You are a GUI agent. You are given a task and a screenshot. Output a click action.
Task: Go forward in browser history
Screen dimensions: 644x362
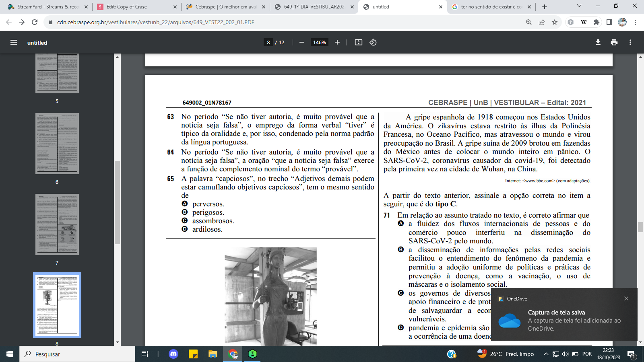tap(22, 22)
